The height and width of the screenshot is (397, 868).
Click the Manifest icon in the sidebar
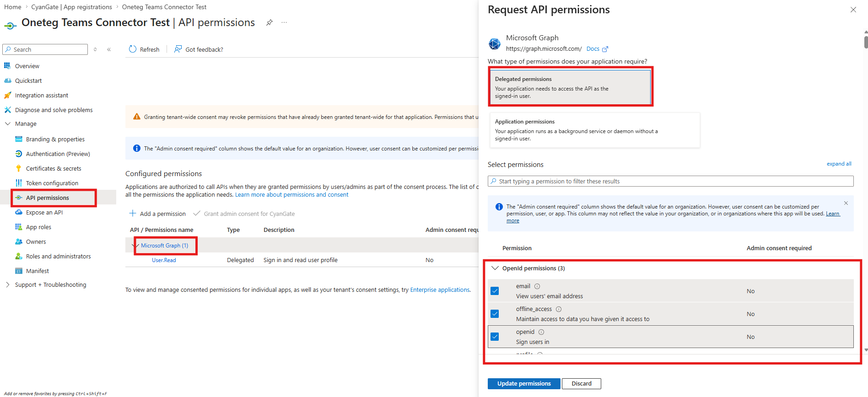tap(18, 271)
